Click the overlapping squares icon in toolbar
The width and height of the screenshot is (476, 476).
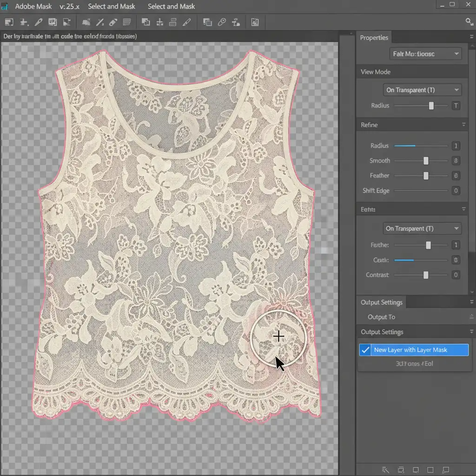(207, 22)
